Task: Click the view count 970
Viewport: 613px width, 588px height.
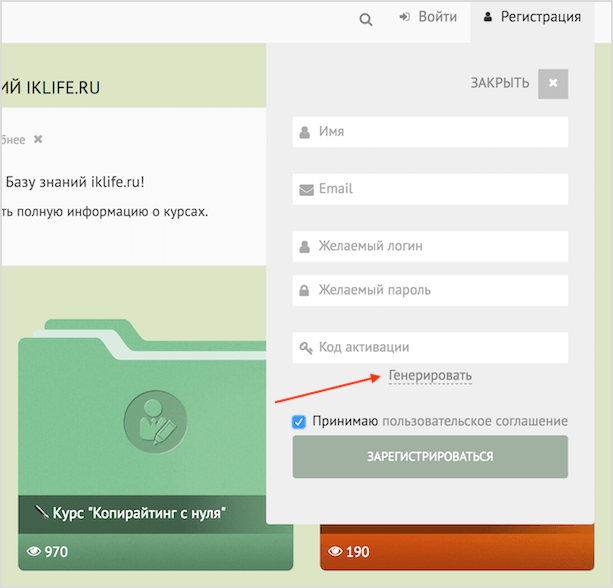Action: point(56,552)
